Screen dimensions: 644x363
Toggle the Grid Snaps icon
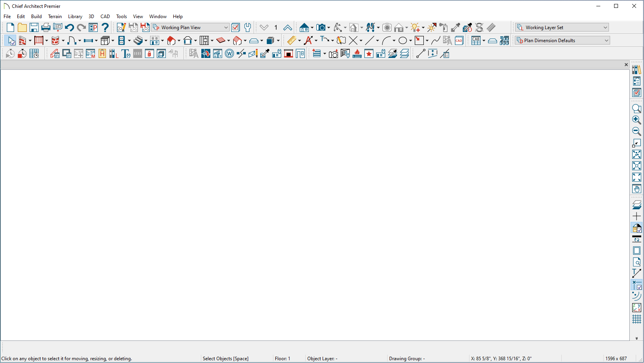click(x=637, y=319)
